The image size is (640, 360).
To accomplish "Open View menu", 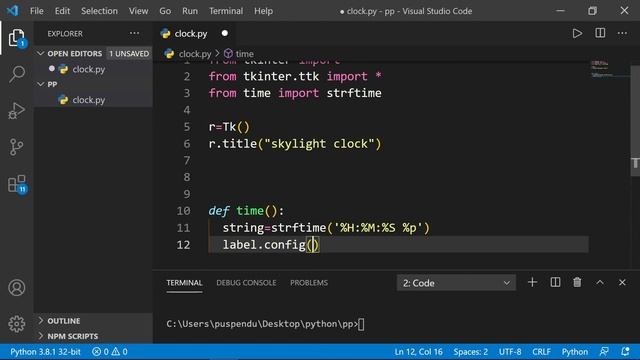I will pyautogui.click(x=138, y=11).
